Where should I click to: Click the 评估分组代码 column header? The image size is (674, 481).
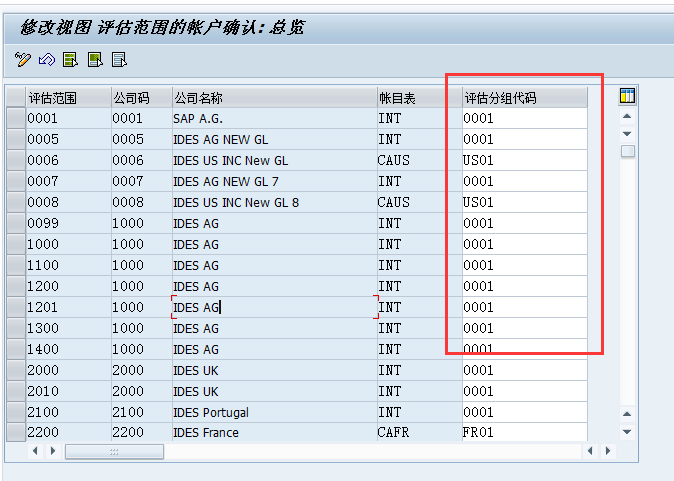click(524, 98)
